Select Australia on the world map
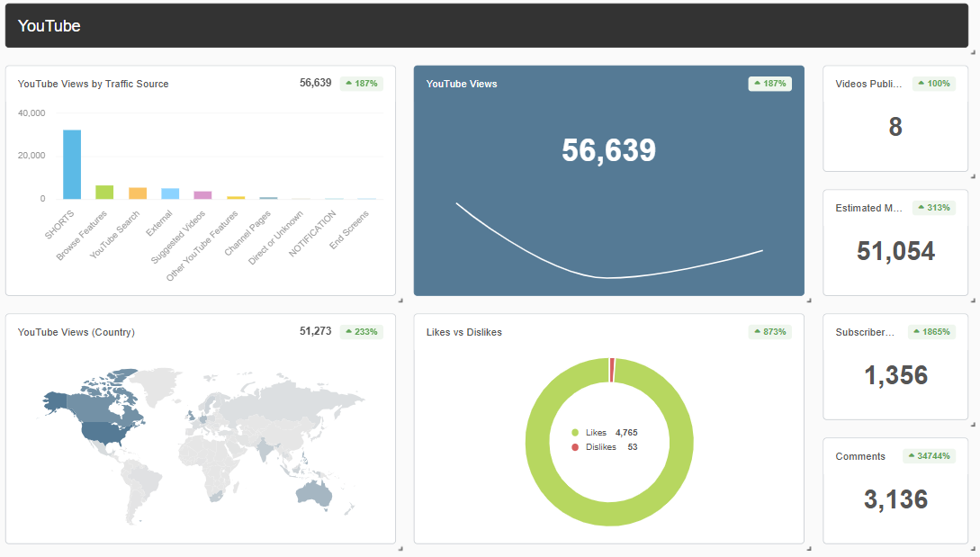 (317, 490)
